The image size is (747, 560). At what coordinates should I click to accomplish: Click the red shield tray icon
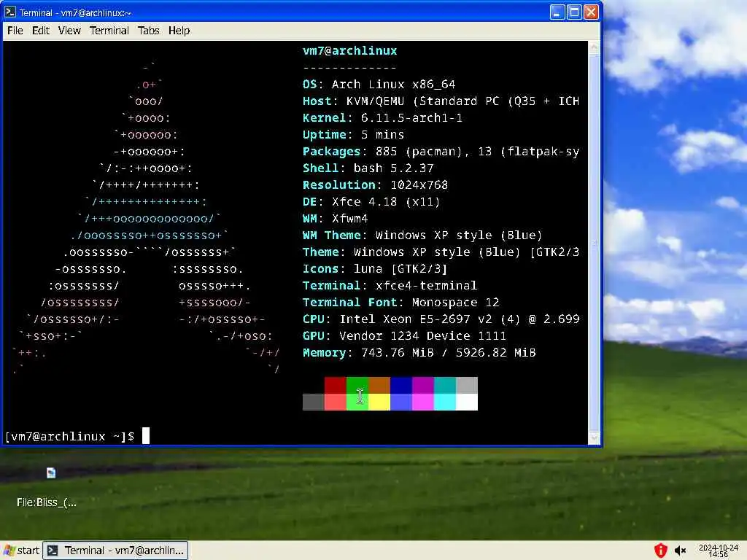click(x=660, y=551)
